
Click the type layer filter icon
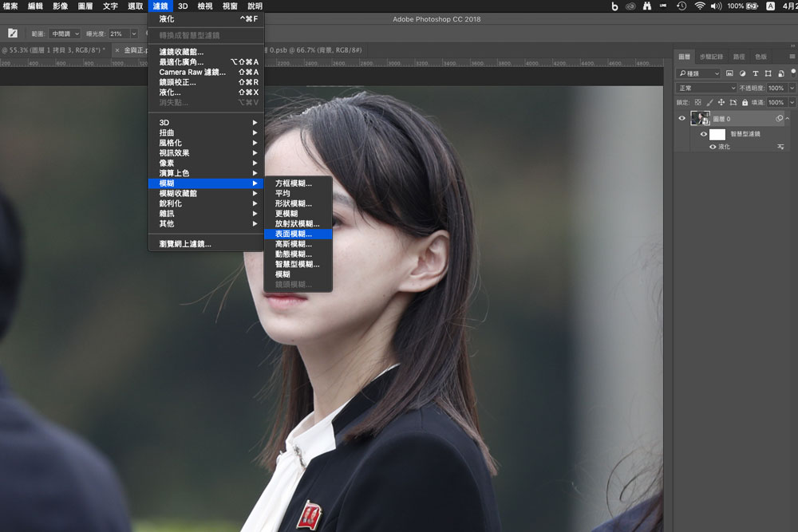click(x=754, y=73)
